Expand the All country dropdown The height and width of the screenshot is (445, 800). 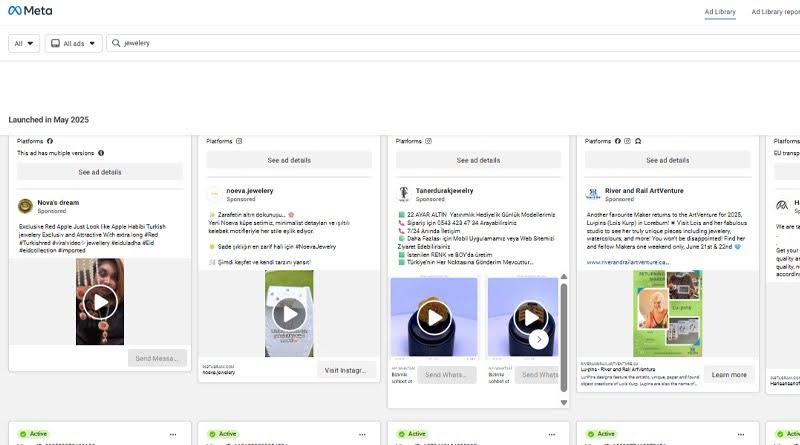(24, 43)
